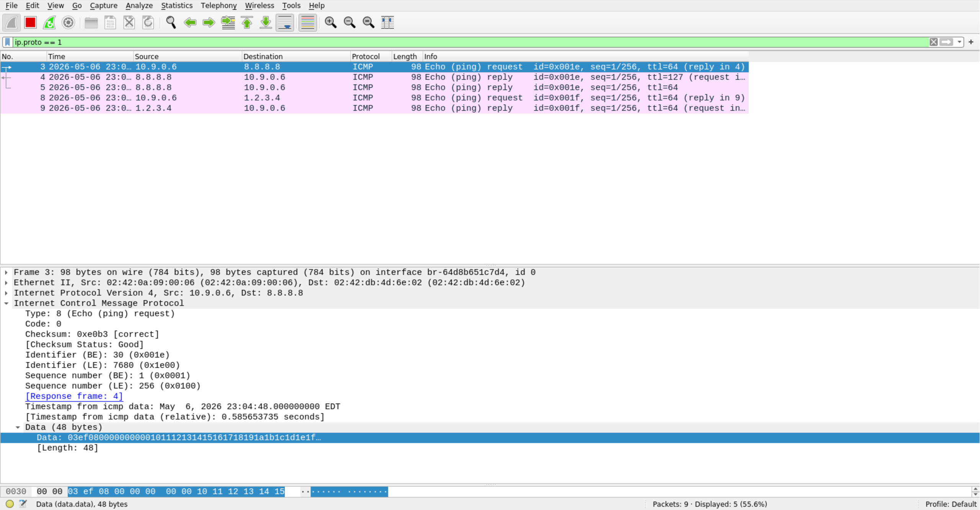The height and width of the screenshot is (510, 980).
Task: Start capturing packets with the shark fin icon
Action: (x=11, y=23)
